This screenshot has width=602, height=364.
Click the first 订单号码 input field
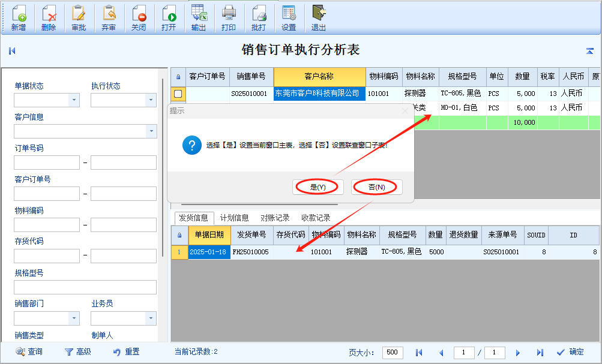point(47,163)
